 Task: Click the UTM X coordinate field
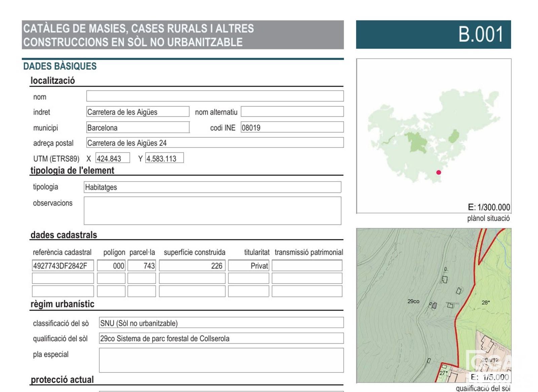point(112,158)
